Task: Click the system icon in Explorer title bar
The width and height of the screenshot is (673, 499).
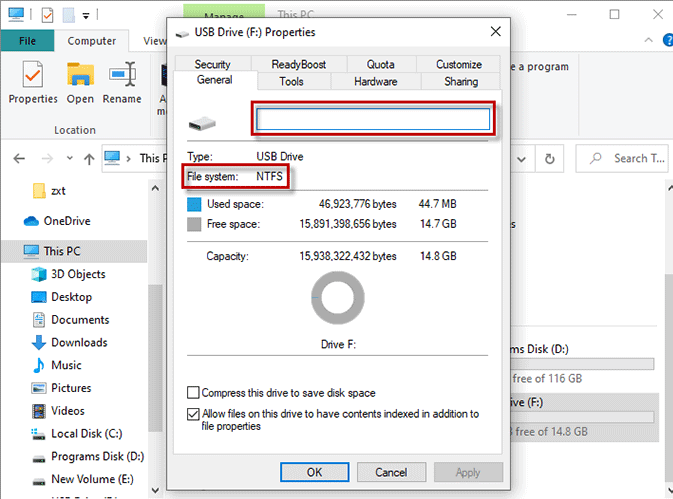Action: tap(16, 14)
